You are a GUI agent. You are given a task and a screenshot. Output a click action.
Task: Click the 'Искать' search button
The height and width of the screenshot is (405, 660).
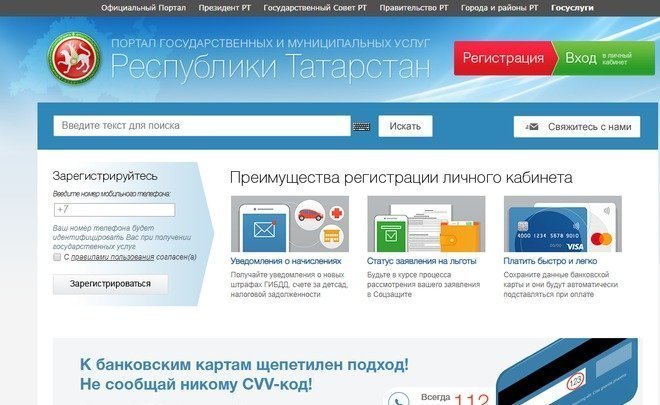tap(405, 127)
